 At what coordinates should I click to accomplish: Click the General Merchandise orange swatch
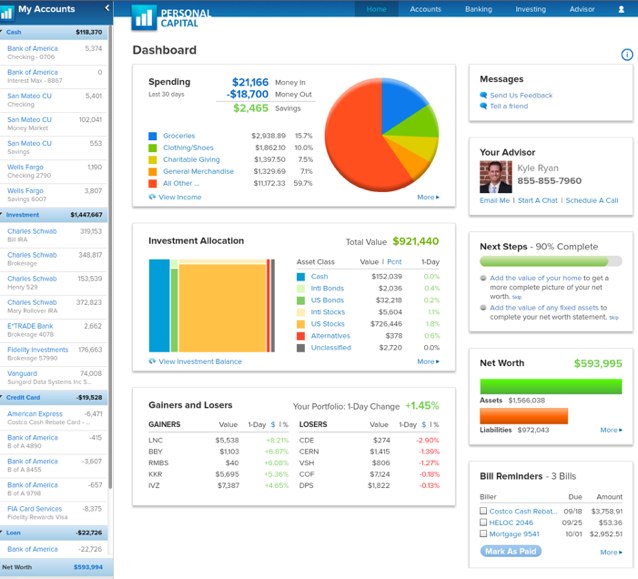point(153,171)
